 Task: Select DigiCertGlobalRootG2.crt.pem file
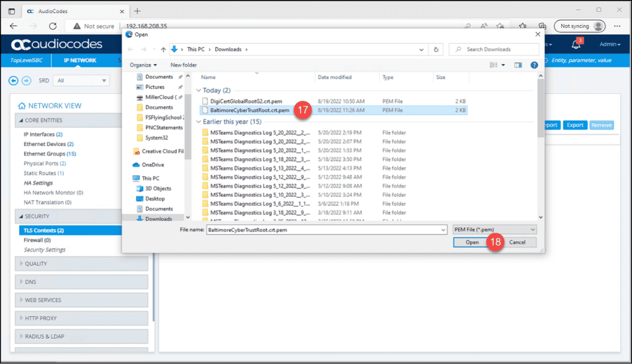pyautogui.click(x=334, y=101)
